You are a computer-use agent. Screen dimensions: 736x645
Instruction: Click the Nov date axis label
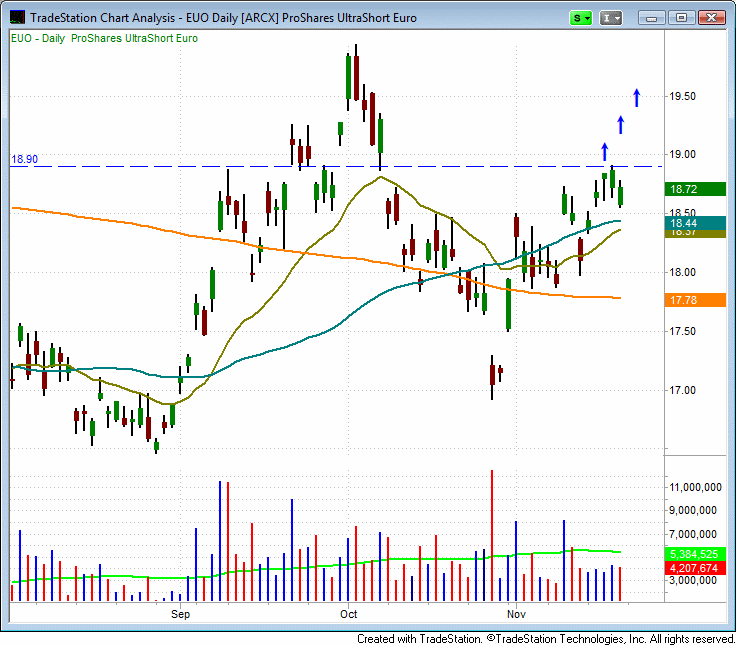tap(516, 614)
